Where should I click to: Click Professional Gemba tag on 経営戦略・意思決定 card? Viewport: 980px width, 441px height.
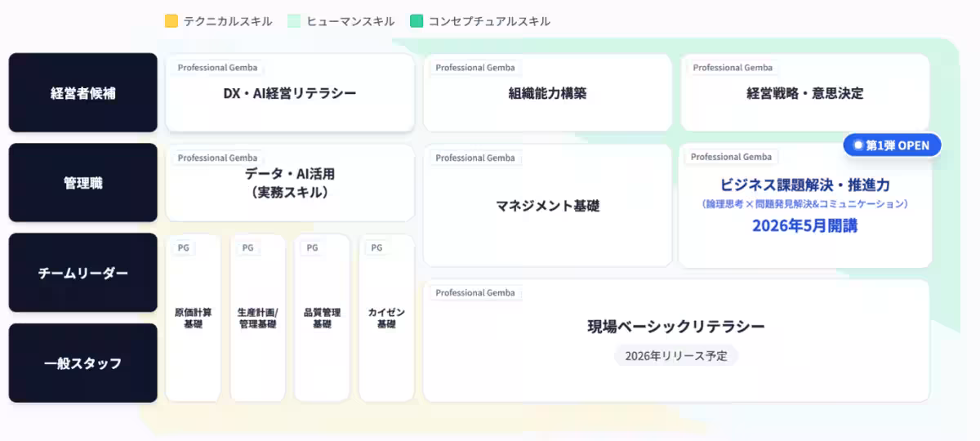click(733, 68)
